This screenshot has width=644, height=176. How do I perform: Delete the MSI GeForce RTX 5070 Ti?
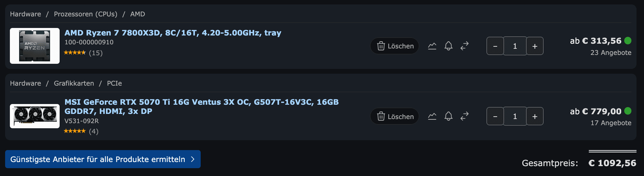[x=395, y=117]
